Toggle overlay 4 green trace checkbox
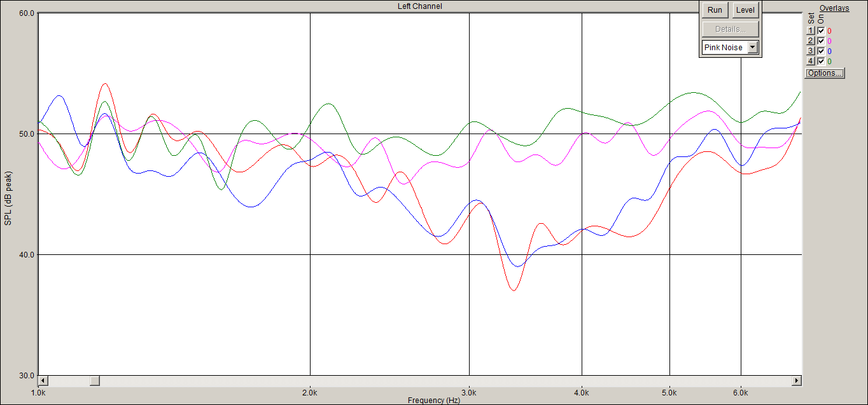Screen dimensions: 868x405 click(x=821, y=61)
